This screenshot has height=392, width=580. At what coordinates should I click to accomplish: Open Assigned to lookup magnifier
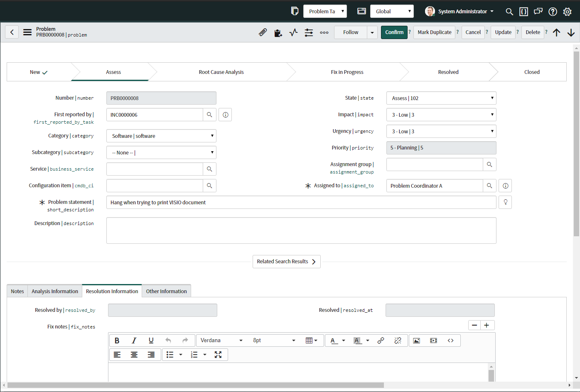(x=489, y=186)
